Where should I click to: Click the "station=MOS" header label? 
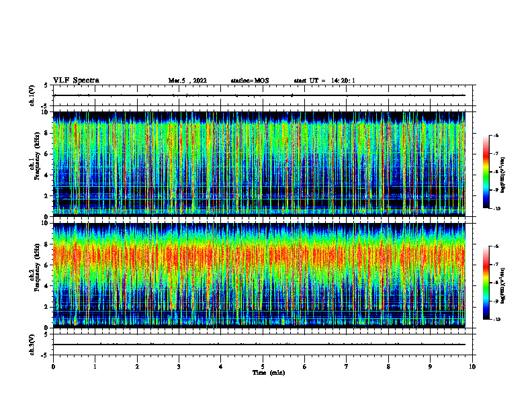[x=250, y=81]
